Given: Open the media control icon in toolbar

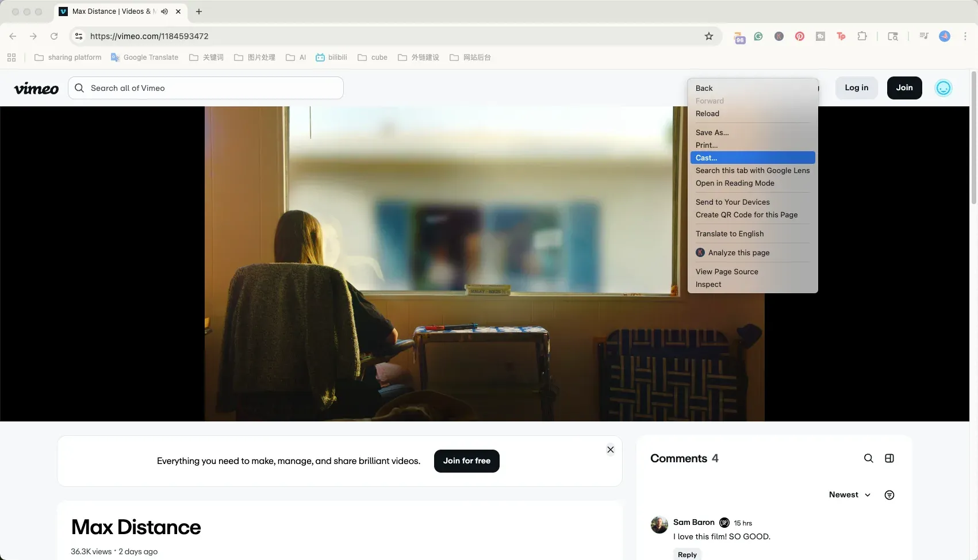Looking at the screenshot, I should tap(924, 36).
